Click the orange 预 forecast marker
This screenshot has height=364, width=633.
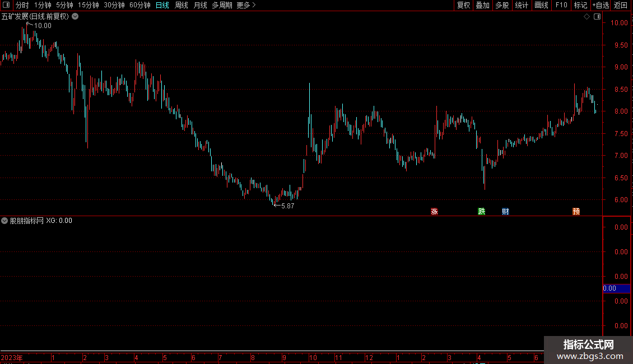point(576,212)
